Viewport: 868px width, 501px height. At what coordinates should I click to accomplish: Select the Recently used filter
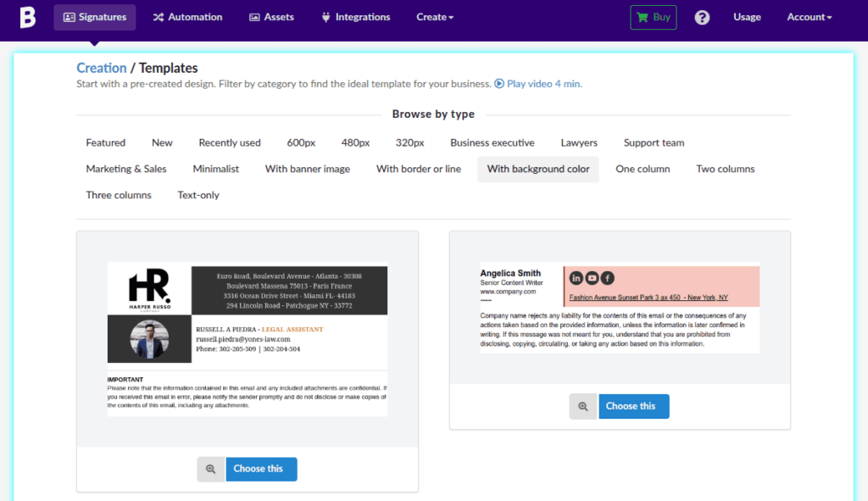pos(230,142)
